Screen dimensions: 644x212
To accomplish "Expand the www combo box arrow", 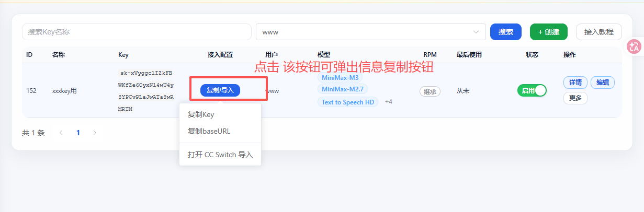I will click(476, 32).
